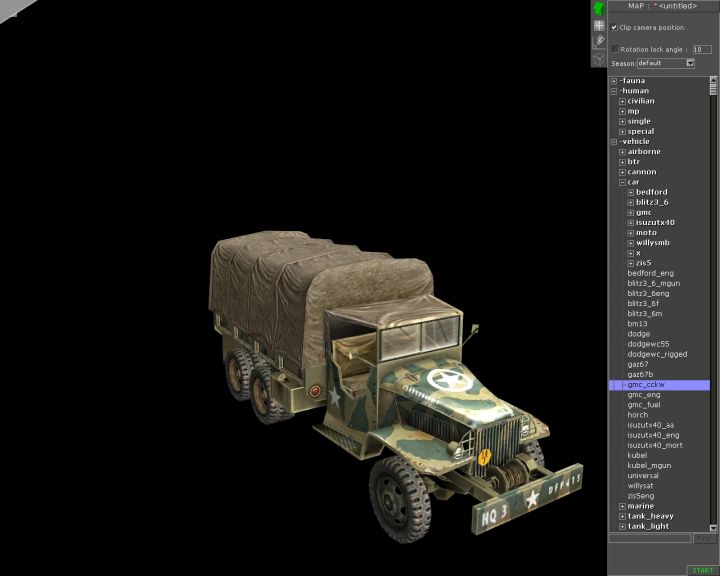The width and height of the screenshot is (720, 576).
Task: Select gmc_fuel in the vehicle list
Action: click(x=643, y=405)
